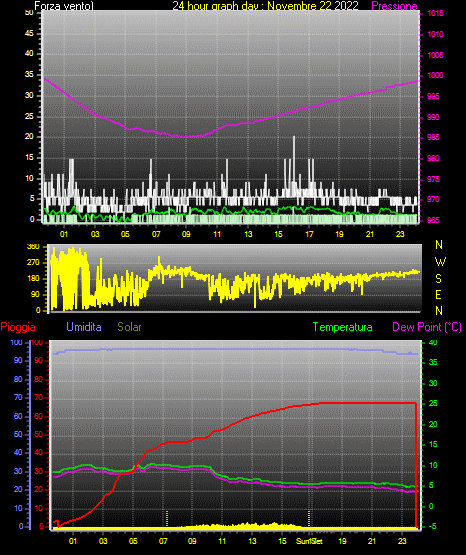This screenshot has height=555, width=466.
Task: Click the SunSet marker on bottom axis
Action: 309,541
